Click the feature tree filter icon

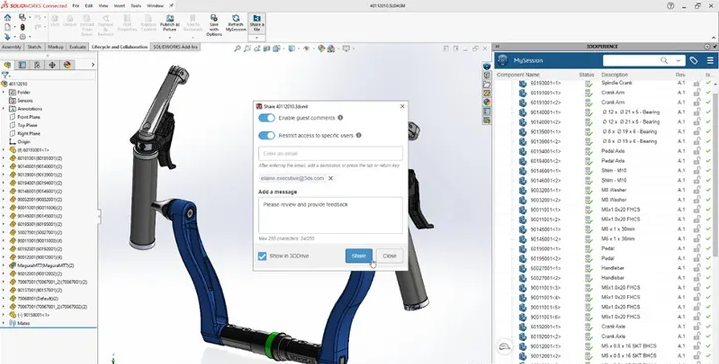coord(5,75)
